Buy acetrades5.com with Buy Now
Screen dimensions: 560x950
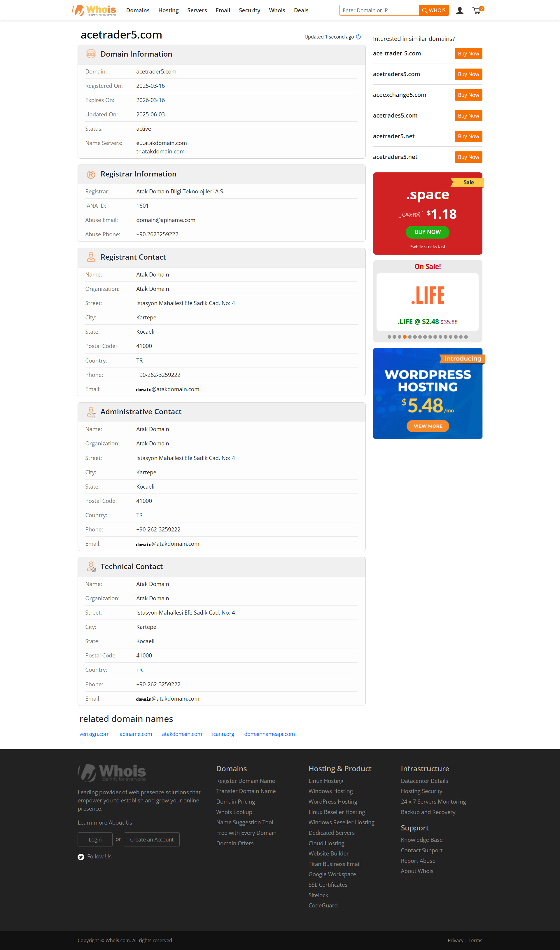[468, 116]
